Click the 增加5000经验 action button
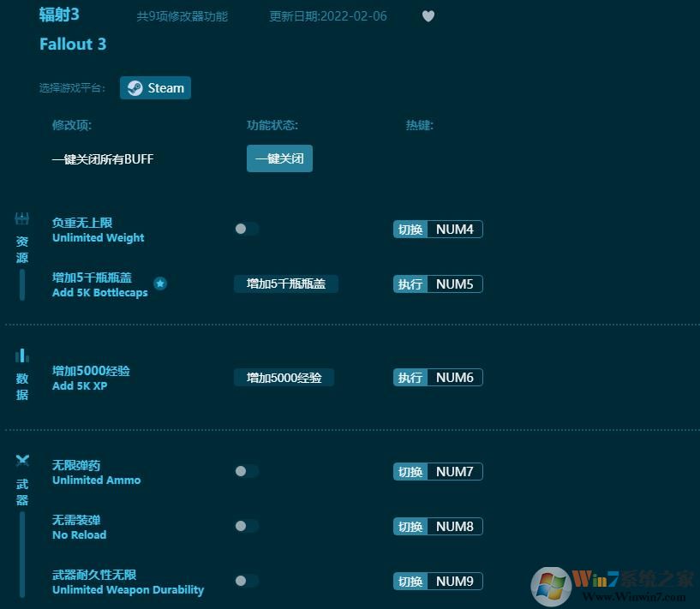700x609 pixels. (x=284, y=378)
